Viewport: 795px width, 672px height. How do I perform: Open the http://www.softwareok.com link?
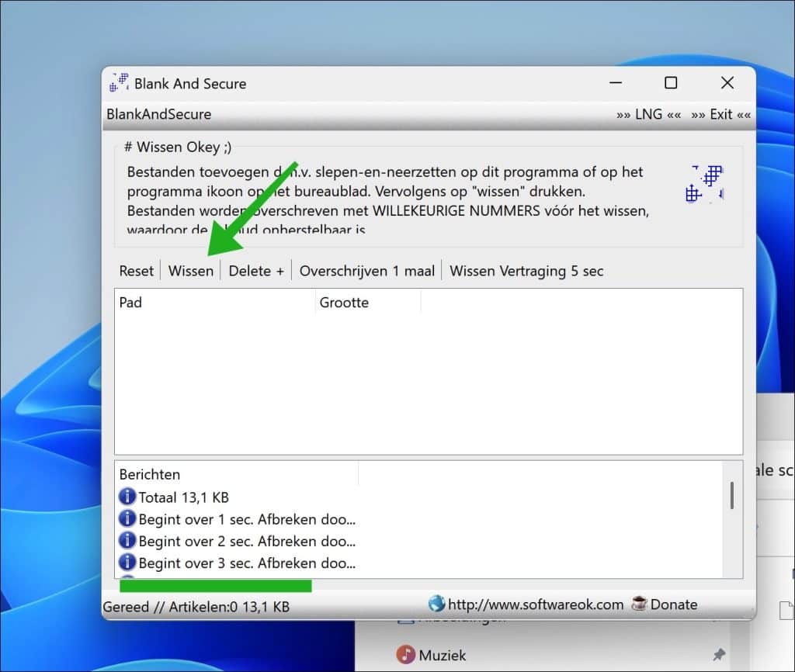(x=536, y=604)
